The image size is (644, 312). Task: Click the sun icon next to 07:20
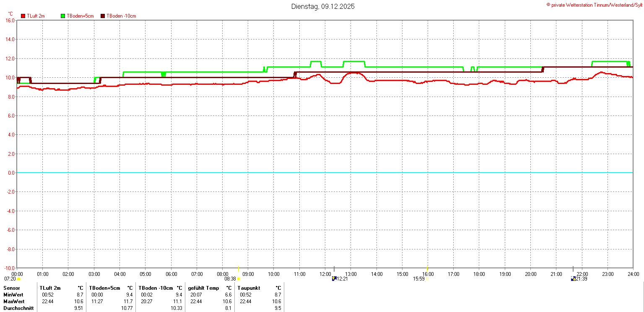19,279
